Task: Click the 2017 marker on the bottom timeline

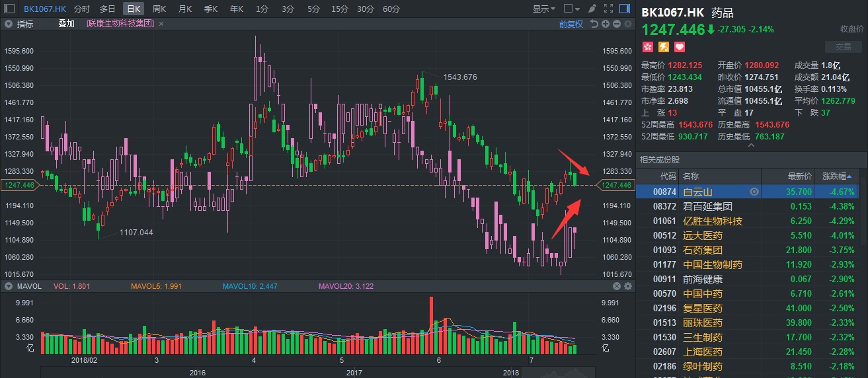Action: pos(353,373)
